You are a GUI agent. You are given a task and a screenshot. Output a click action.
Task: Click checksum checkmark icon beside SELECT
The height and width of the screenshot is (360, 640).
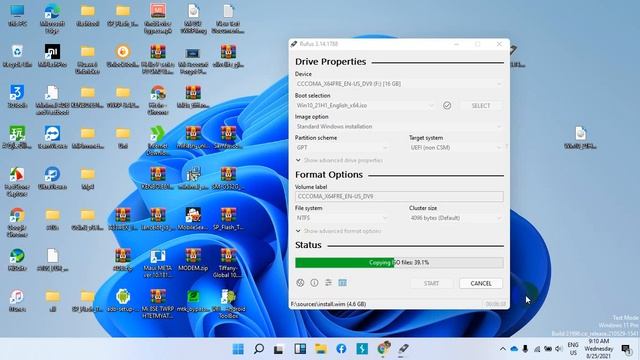(447, 105)
